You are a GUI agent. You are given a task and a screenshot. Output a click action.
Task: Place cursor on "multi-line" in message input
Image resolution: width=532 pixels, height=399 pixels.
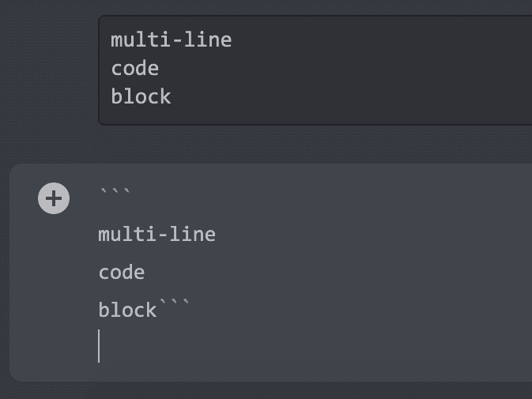pyautogui.click(x=157, y=235)
